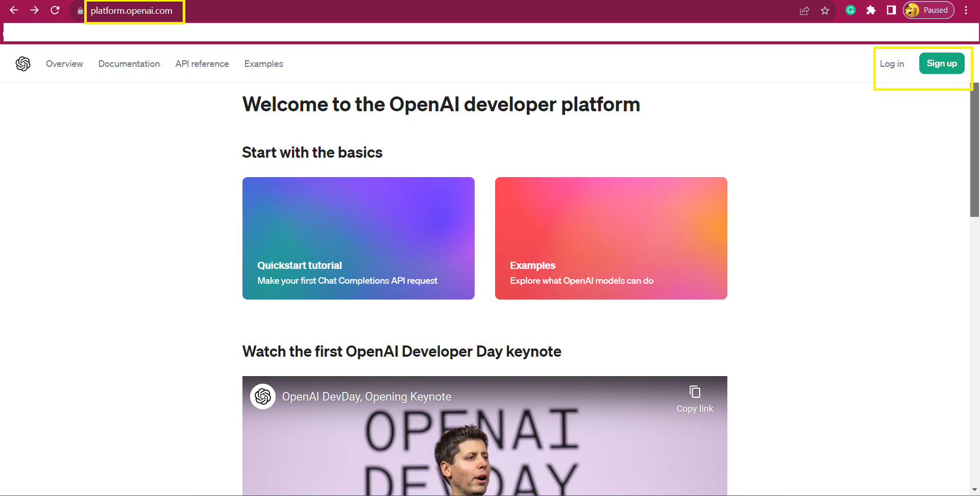
Task: Bookmark this page with the star icon
Action: tap(825, 11)
